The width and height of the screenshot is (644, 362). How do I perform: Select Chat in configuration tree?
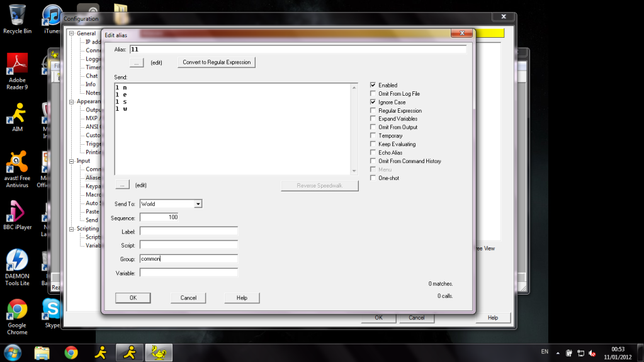91,76
